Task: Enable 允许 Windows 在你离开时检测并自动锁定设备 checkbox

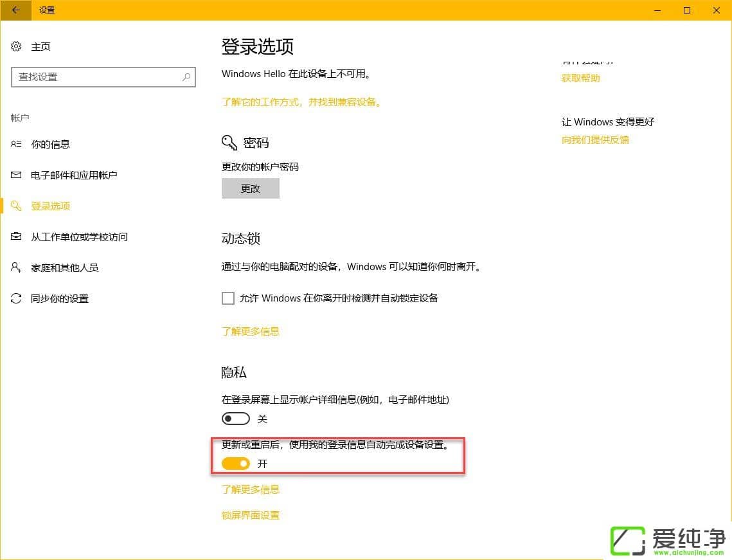Action: [x=228, y=298]
